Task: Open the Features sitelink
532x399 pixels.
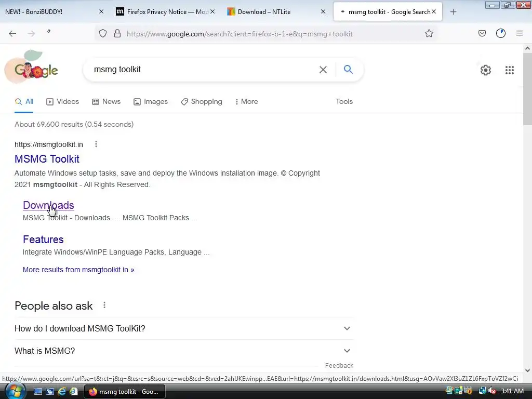Action: point(43,239)
